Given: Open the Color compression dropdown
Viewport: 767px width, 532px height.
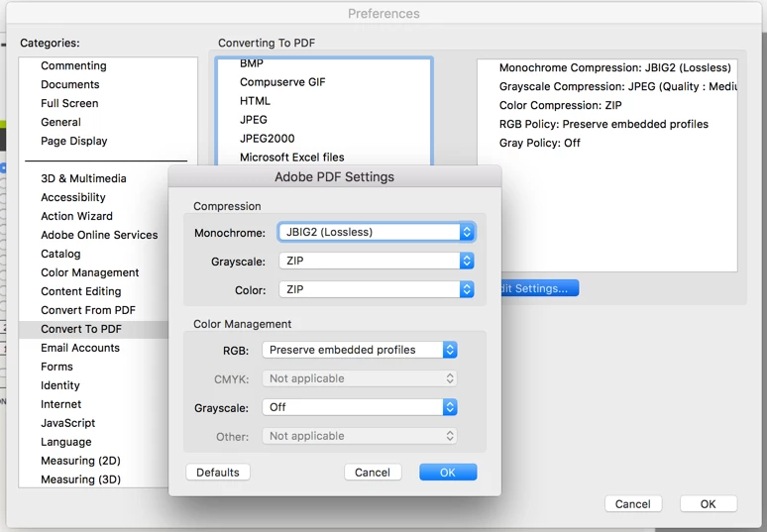Looking at the screenshot, I should point(377,289).
